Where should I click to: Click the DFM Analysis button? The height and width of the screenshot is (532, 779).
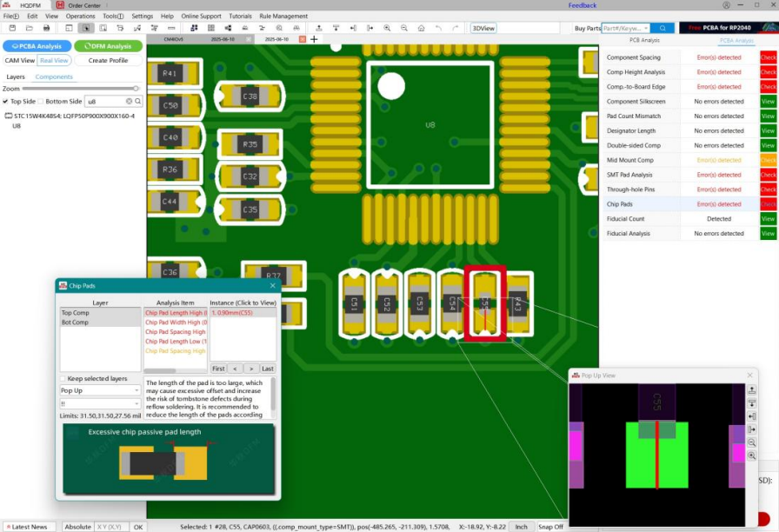(x=108, y=46)
